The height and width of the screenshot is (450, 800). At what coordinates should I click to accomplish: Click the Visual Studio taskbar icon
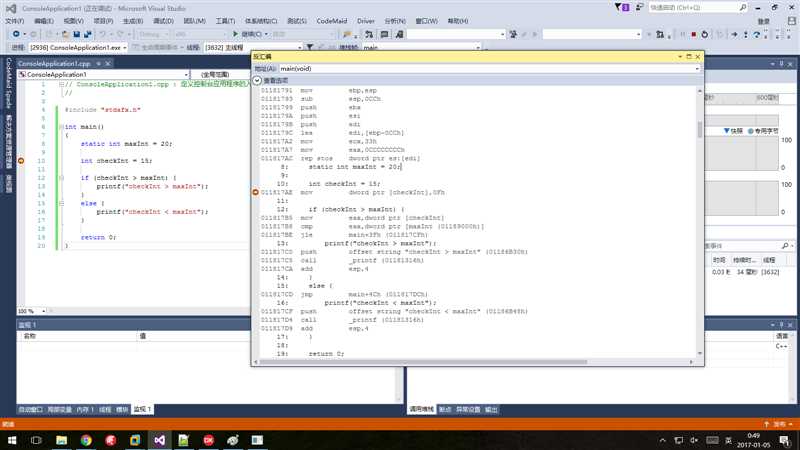tap(159, 440)
